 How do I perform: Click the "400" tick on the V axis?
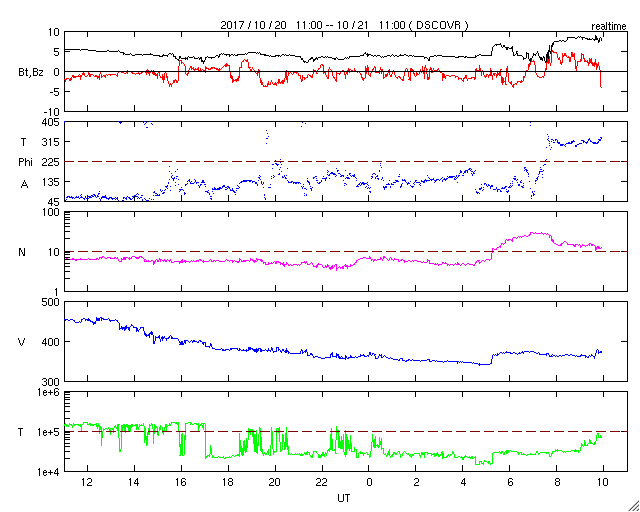pyautogui.click(x=51, y=342)
